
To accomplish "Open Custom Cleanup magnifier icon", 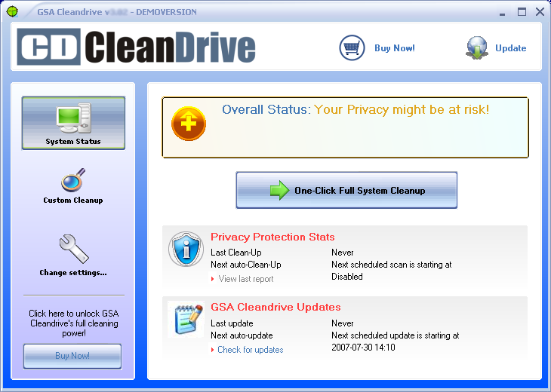I will tap(73, 181).
